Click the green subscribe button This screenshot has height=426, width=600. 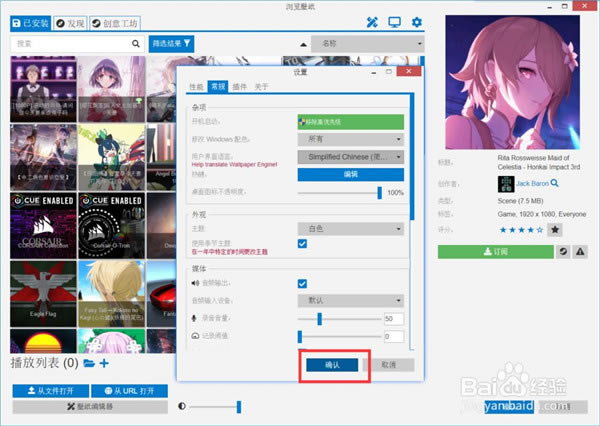pos(496,251)
